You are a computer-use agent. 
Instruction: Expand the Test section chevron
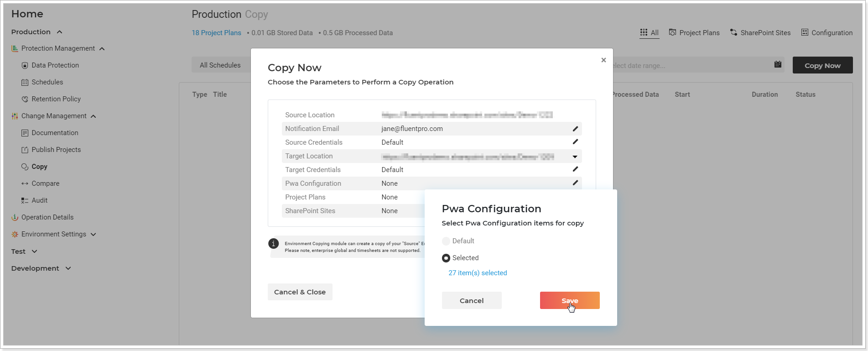point(34,251)
